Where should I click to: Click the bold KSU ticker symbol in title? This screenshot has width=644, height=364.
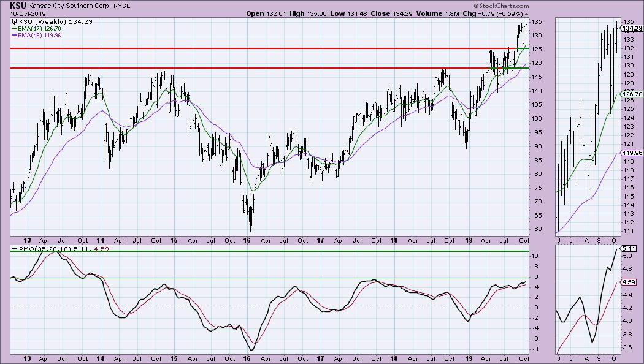point(19,4)
